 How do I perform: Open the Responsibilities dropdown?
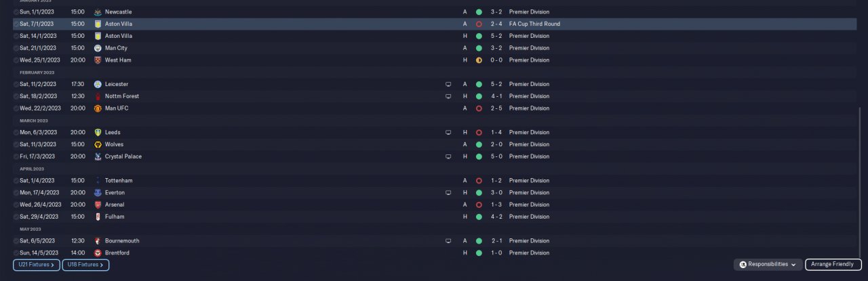[768, 265]
